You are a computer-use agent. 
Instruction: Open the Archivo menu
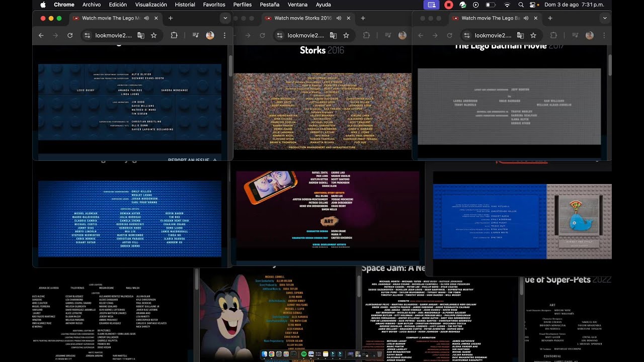click(x=92, y=5)
